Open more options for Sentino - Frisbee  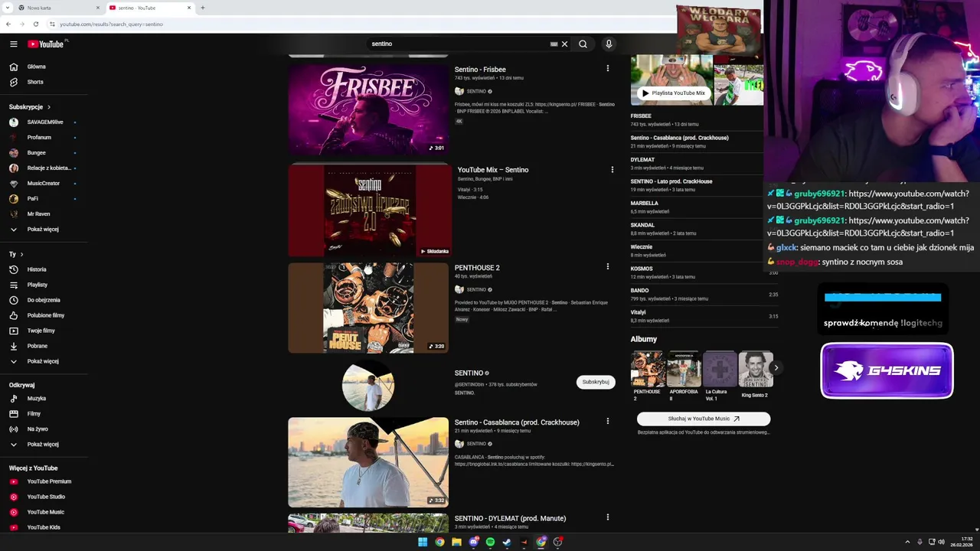(608, 69)
